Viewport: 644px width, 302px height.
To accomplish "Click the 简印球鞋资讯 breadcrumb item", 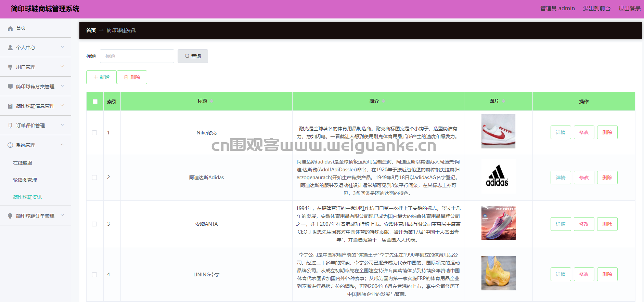I will [x=121, y=30].
